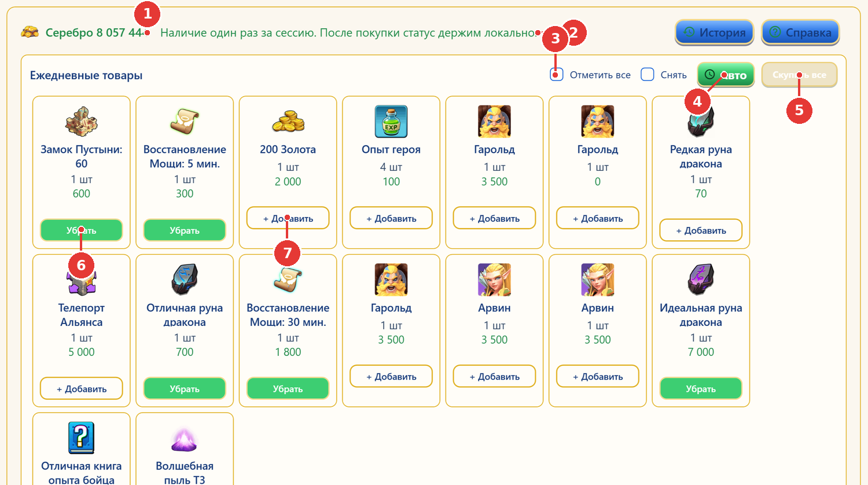Screen dimensions: 868x485
Task: Click the 200 Золота coin pile icon
Action: point(288,122)
